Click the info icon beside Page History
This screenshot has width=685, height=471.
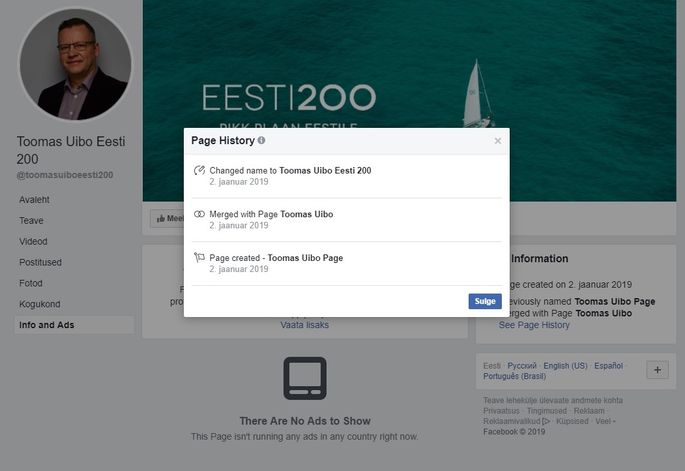[x=261, y=140]
